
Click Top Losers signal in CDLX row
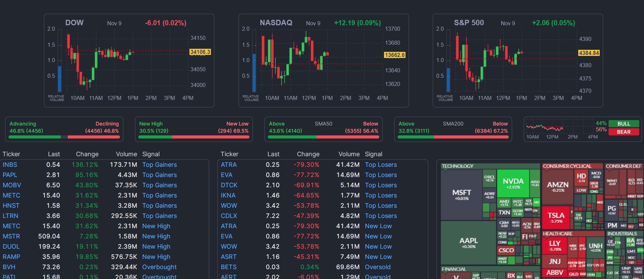coord(381,216)
